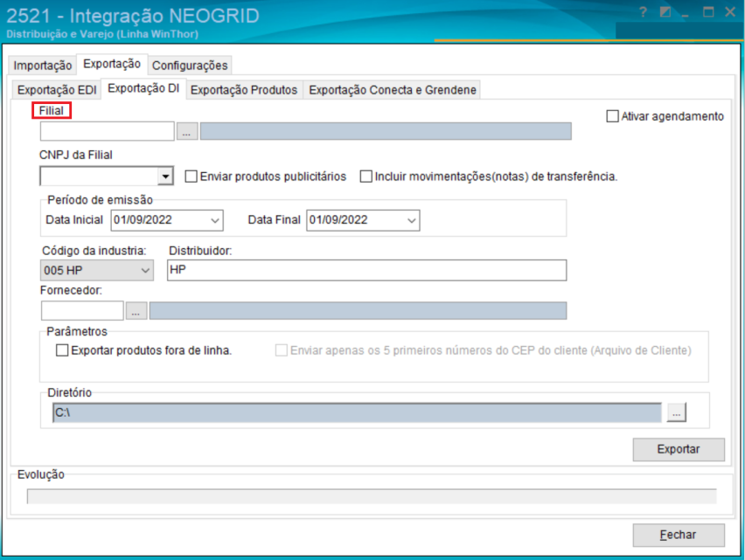Open the help question mark icon
Viewport: 745px width, 560px height.
tap(643, 12)
